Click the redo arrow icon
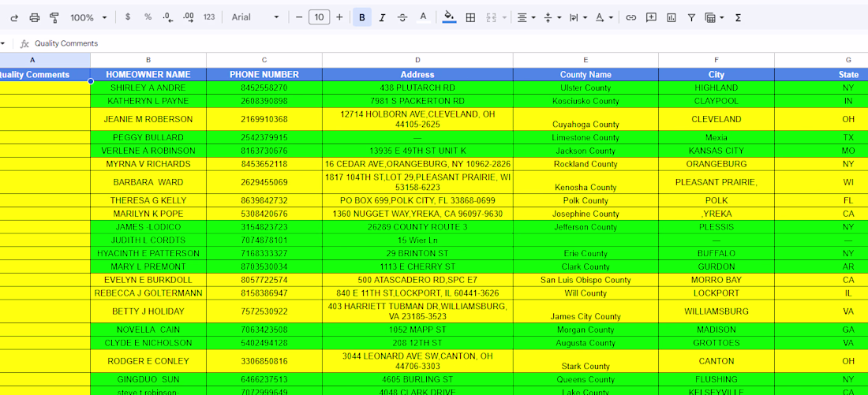This screenshot has width=868, height=395. pos(14,17)
